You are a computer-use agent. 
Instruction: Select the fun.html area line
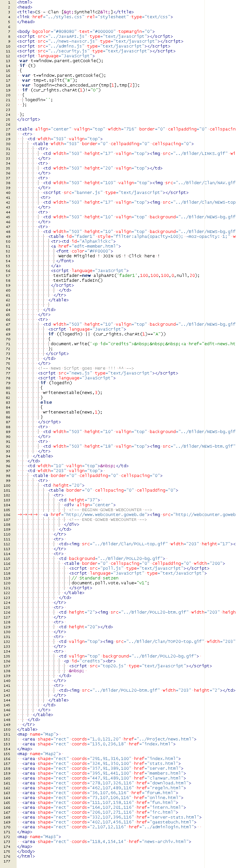(100, 803)
